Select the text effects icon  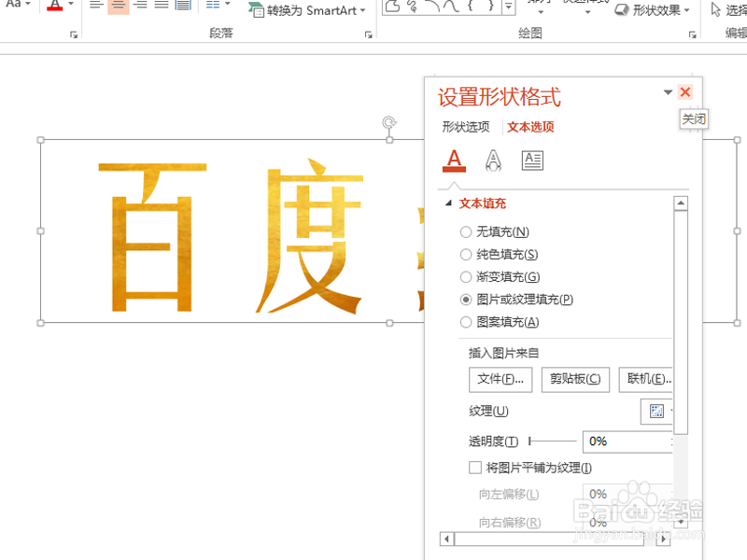[493, 161]
